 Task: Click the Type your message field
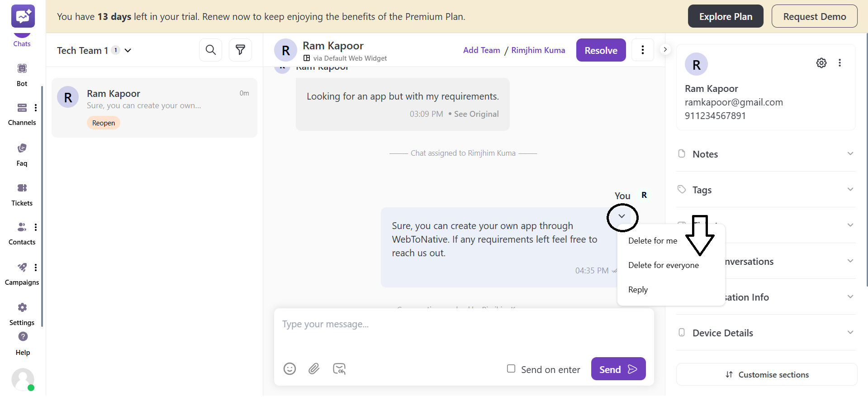[x=463, y=325]
